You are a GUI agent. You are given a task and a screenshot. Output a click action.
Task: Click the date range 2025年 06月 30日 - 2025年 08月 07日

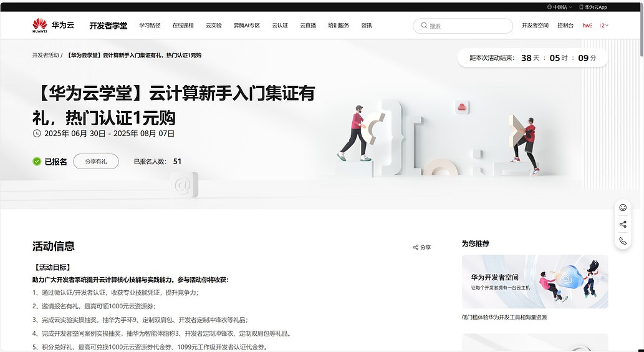coord(109,133)
